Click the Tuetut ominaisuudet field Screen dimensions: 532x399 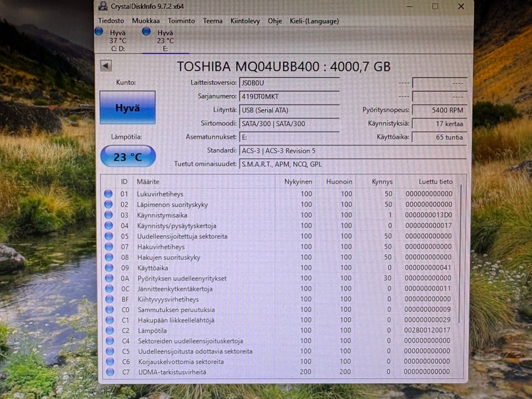pyautogui.click(x=353, y=164)
